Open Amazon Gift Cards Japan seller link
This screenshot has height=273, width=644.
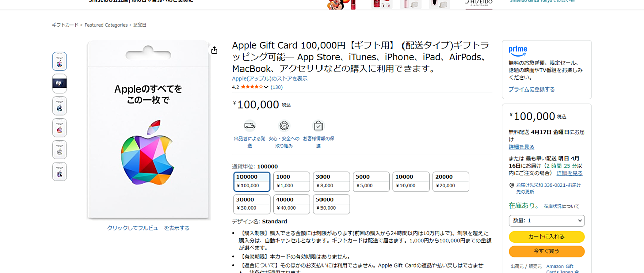[x=562, y=269]
